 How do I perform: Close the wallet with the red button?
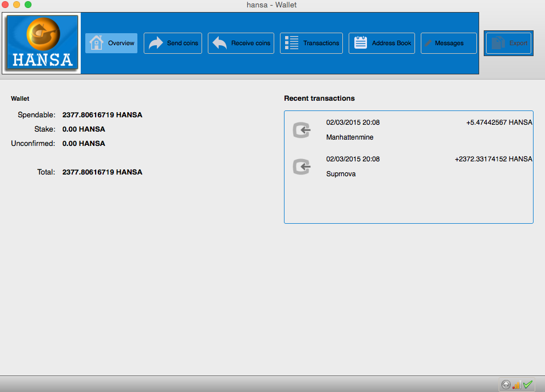coord(5,5)
